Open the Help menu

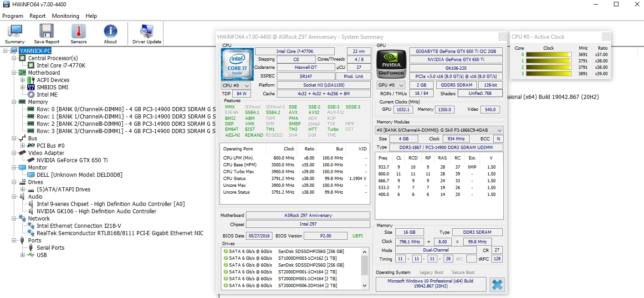click(91, 16)
